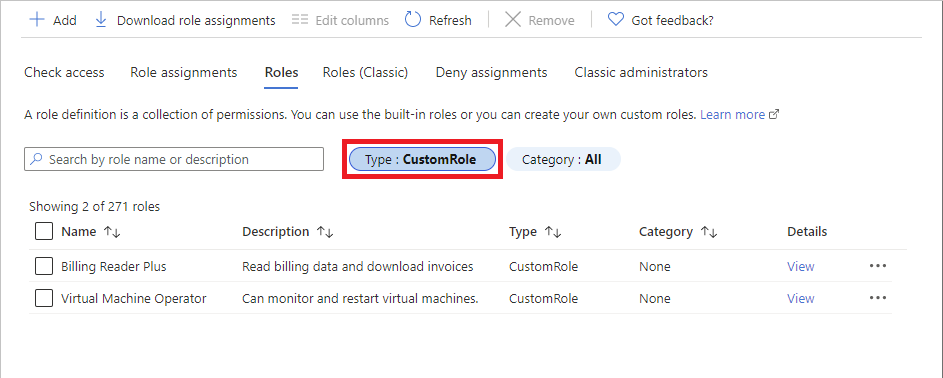Open the Learn more link
Screen dimensions: 943x378
733,114
